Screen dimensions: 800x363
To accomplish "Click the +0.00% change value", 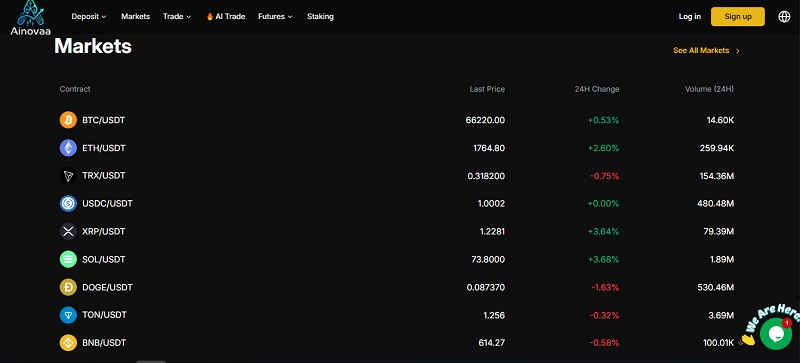I will 604,204.
